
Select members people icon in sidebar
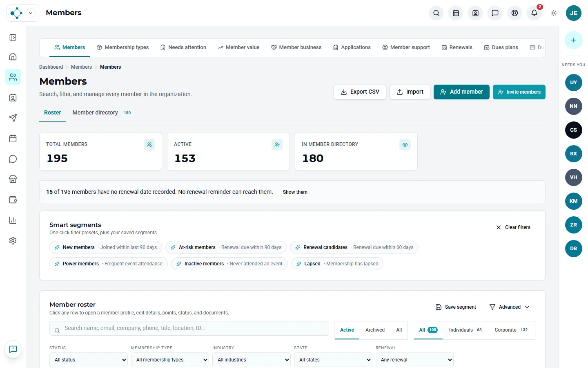point(13,77)
